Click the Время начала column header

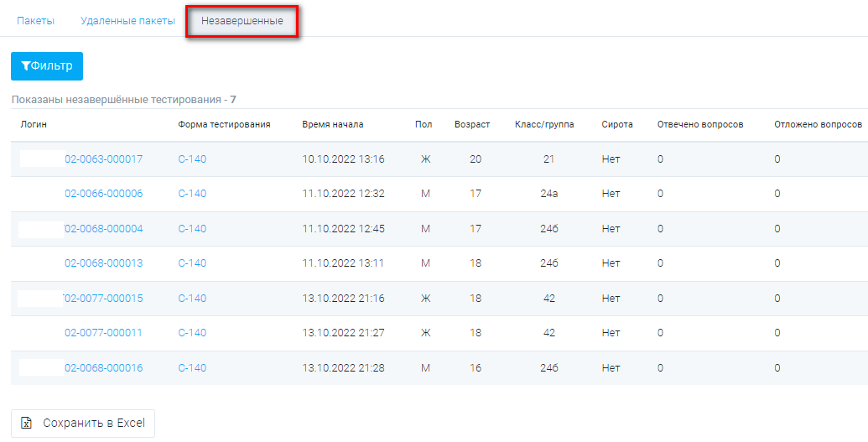point(333,125)
